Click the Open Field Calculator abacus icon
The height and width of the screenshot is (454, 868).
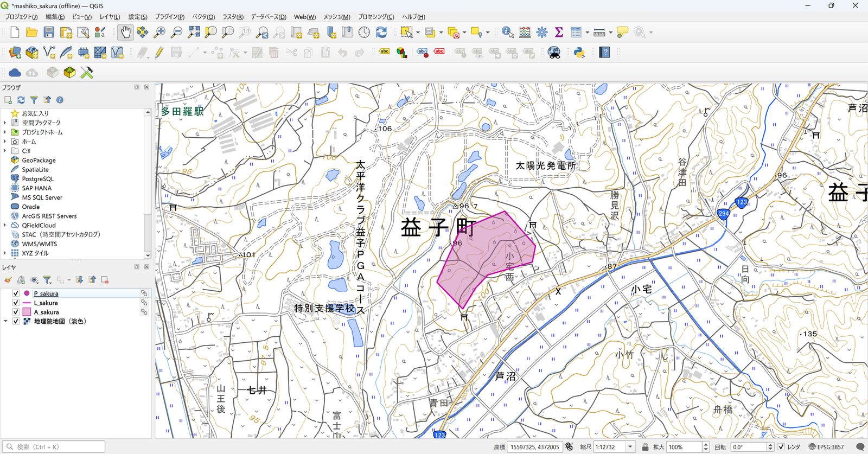(525, 33)
